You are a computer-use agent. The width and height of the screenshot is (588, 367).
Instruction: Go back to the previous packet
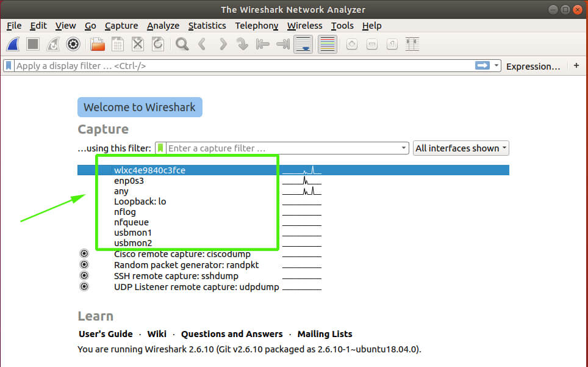point(202,45)
